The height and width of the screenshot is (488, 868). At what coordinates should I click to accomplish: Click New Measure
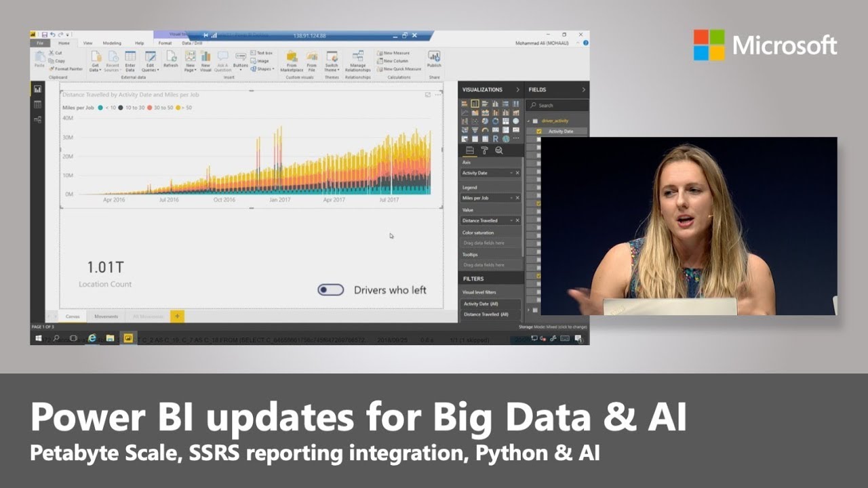coord(393,53)
